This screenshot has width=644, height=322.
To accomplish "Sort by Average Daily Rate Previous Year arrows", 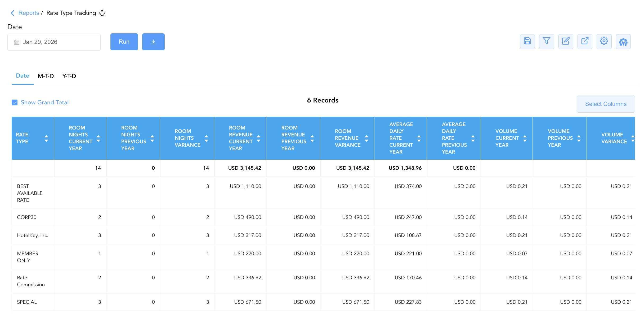I will (x=473, y=138).
